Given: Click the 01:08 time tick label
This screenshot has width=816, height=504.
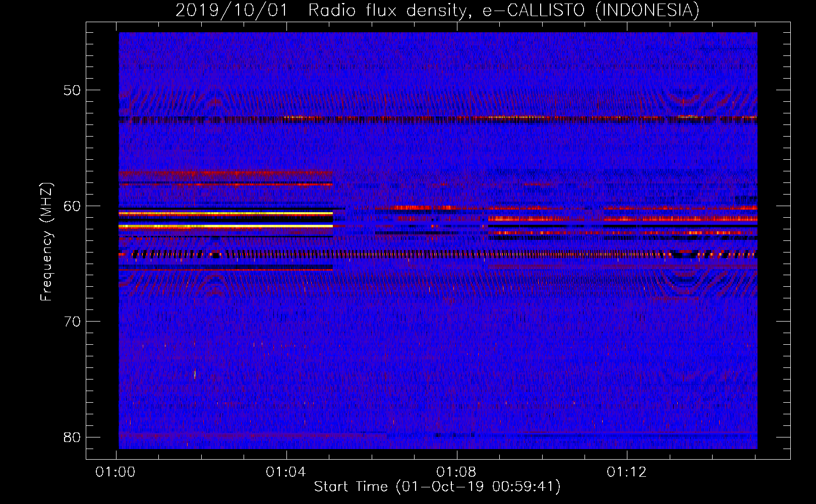Looking at the screenshot, I should 456,472.
